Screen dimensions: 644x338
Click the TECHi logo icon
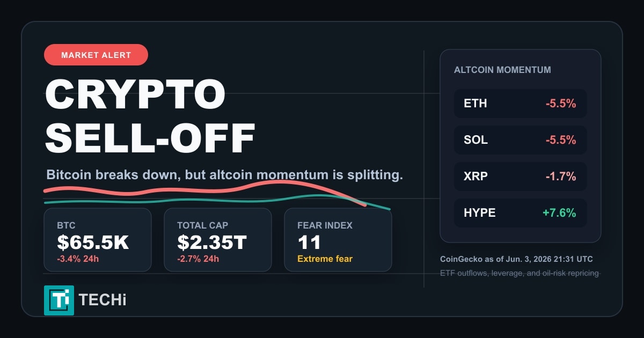(59, 300)
